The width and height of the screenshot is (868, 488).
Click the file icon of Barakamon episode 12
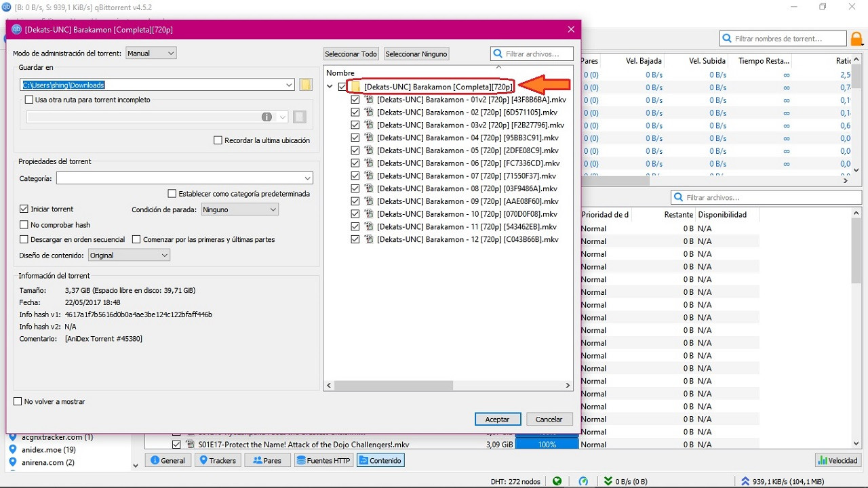(370, 239)
